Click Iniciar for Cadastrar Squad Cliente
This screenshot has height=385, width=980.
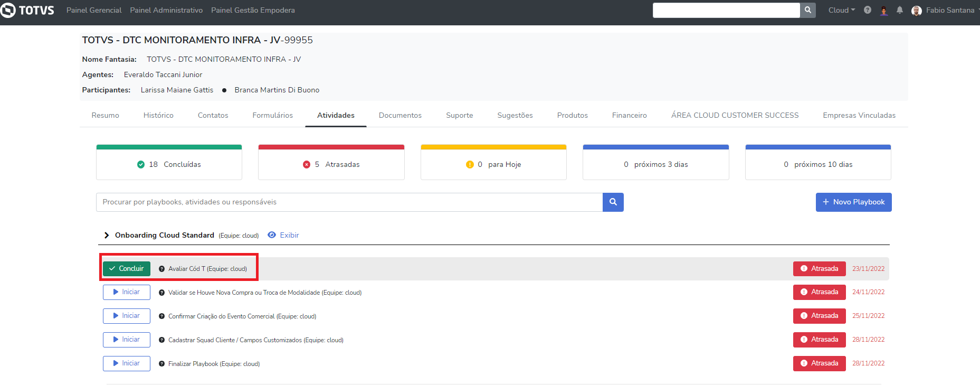(x=127, y=340)
